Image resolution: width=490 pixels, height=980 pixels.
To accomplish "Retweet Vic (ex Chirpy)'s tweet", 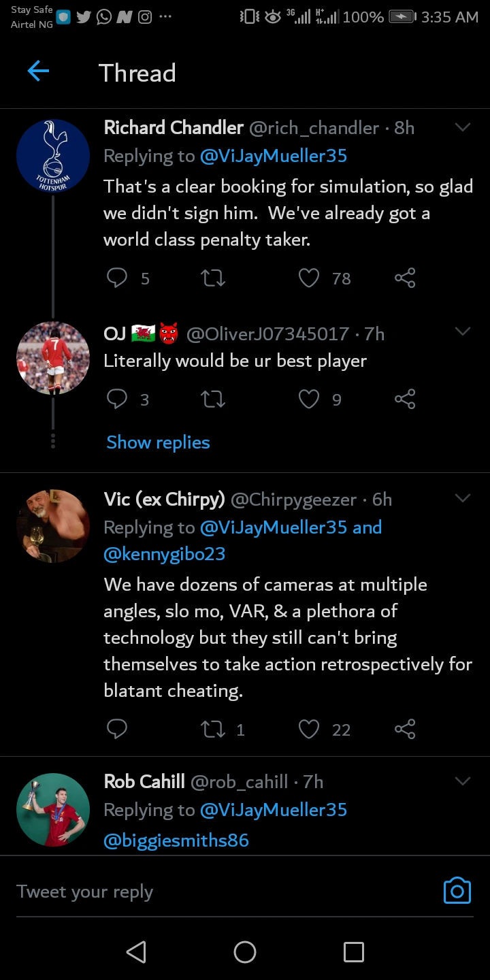I will click(x=214, y=730).
